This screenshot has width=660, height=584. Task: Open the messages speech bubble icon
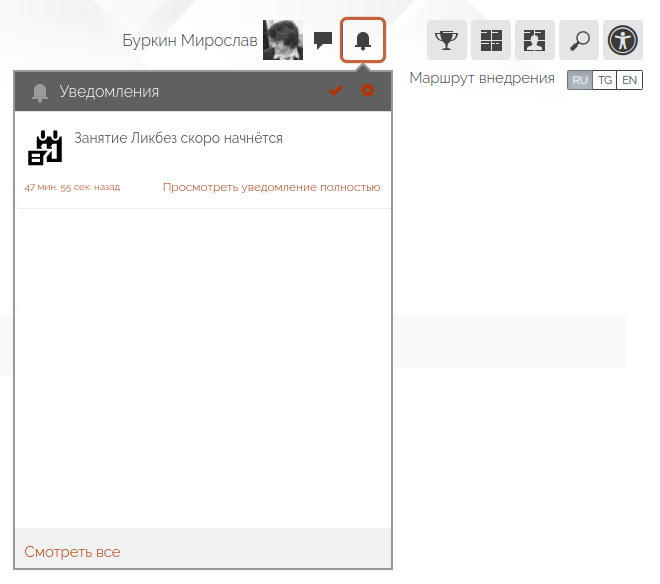[x=323, y=40]
